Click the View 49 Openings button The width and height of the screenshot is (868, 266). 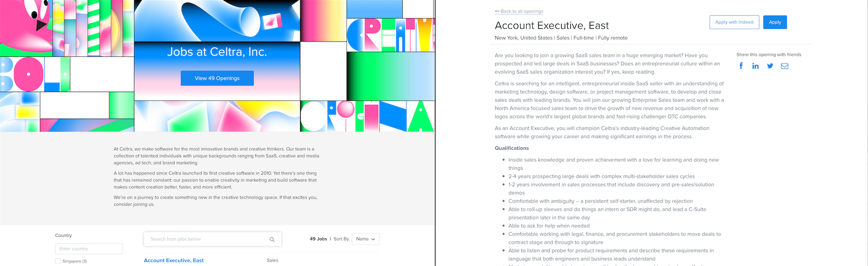217,78
